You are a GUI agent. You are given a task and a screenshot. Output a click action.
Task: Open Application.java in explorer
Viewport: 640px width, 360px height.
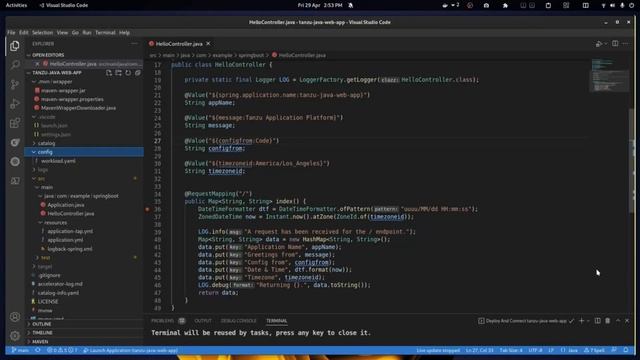tap(66, 205)
